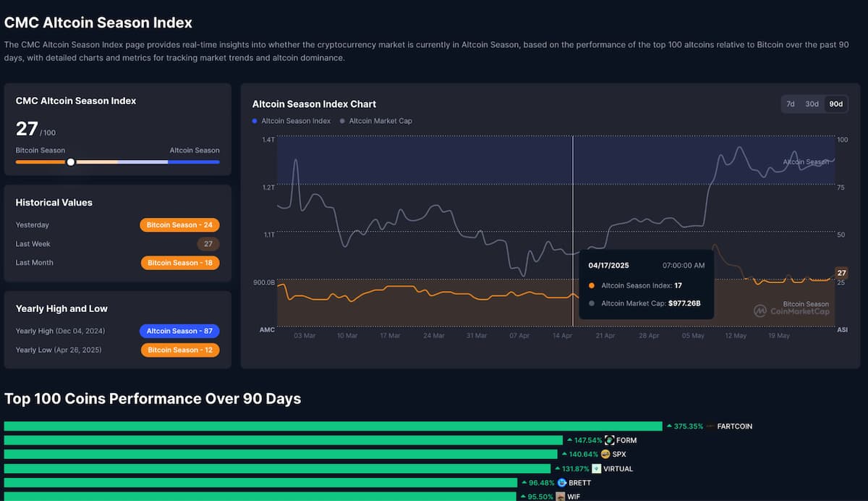The height and width of the screenshot is (501, 868).
Task: Click the 03 Mar date on chart axis
Action: pos(305,336)
